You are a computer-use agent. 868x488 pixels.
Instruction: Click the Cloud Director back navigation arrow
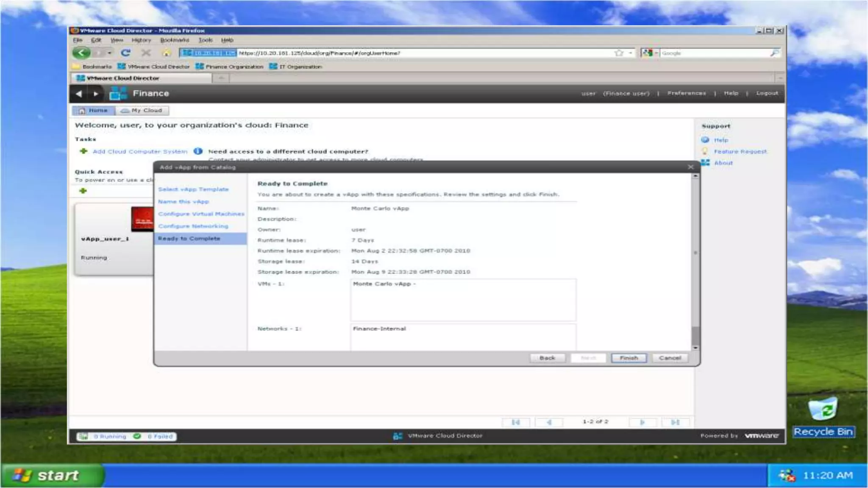[x=78, y=94]
